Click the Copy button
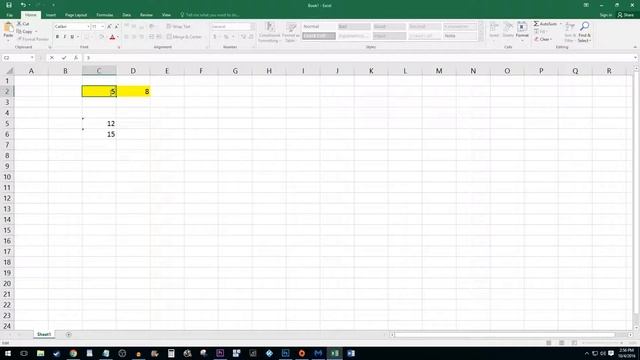The height and width of the screenshot is (360, 640). tap(25, 31)
